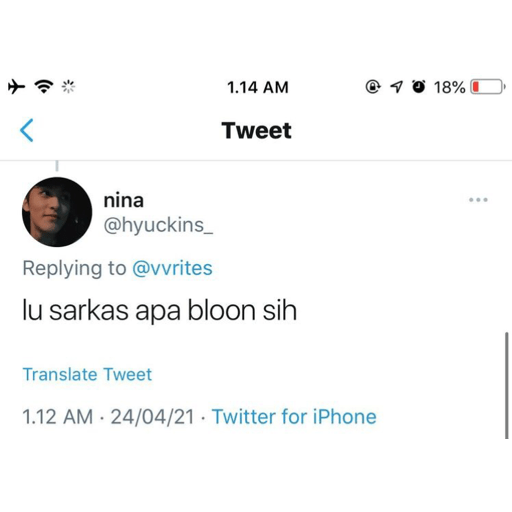Tap the airplane mode status icon
The width and height of the screenshot is (512, 512).
point(16,87)
